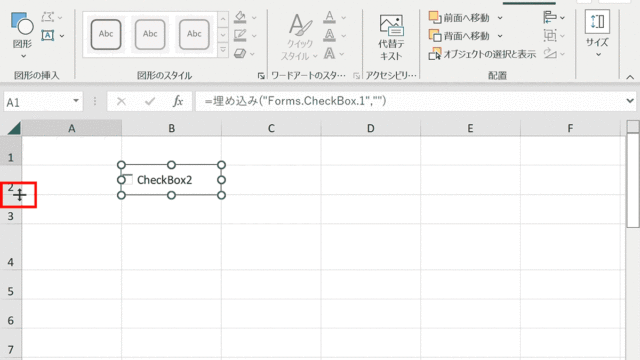Select the third Abc shape style
Viewport: 640px width, 360px height.
pyautogui.click(x=194, y=34)
